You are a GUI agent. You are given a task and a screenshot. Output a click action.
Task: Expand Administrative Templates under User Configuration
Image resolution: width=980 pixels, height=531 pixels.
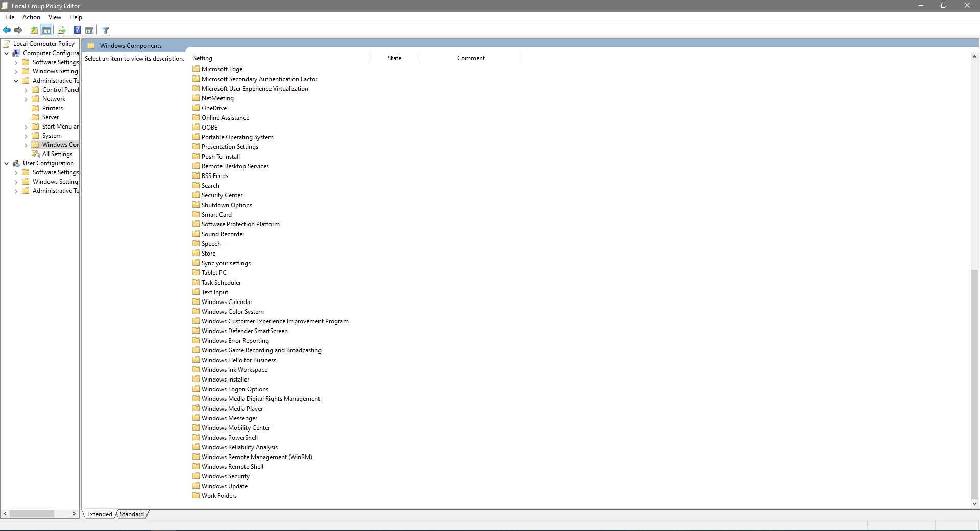click(x=16, y=191)
